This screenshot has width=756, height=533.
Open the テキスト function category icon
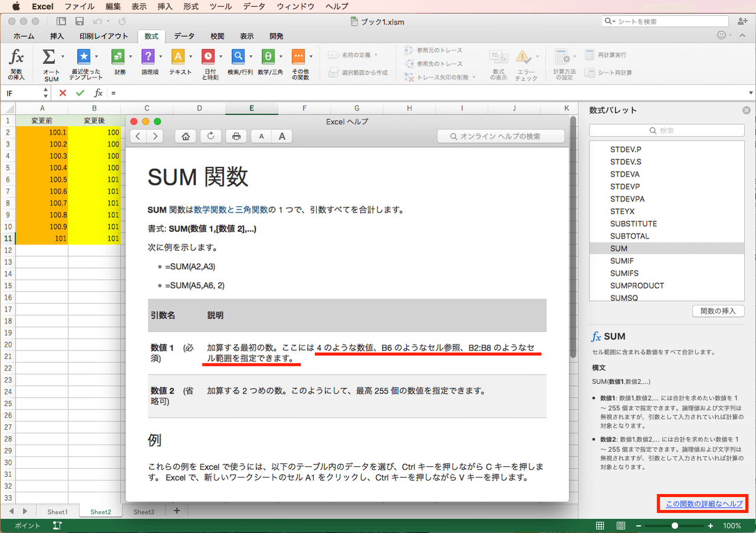pyautogui.click(x=178, y=57)
